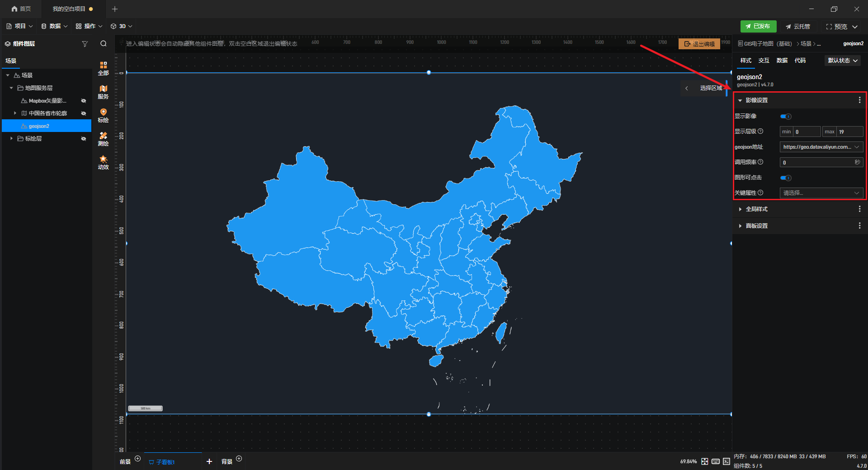
Task: Click the 退出编辑 button
Action: (x=699, y=44)
